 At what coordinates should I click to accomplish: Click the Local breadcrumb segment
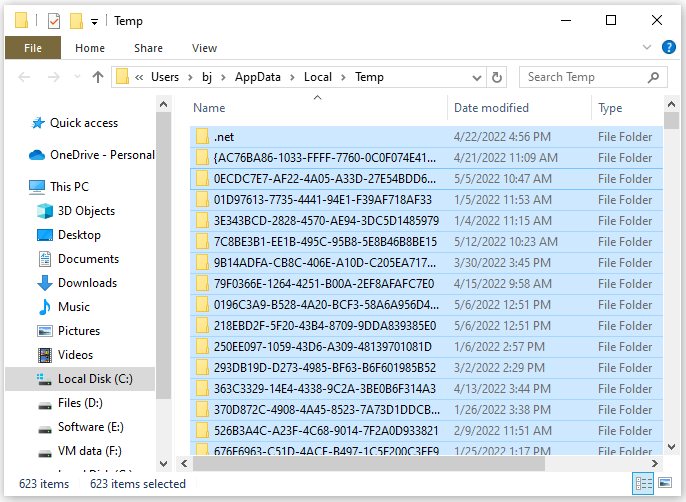click(x=318, y=77)
